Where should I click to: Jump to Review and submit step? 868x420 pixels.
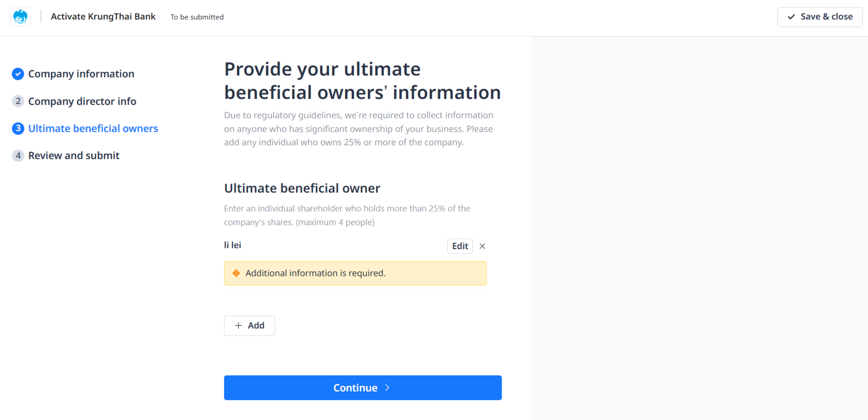click(74, 156)
